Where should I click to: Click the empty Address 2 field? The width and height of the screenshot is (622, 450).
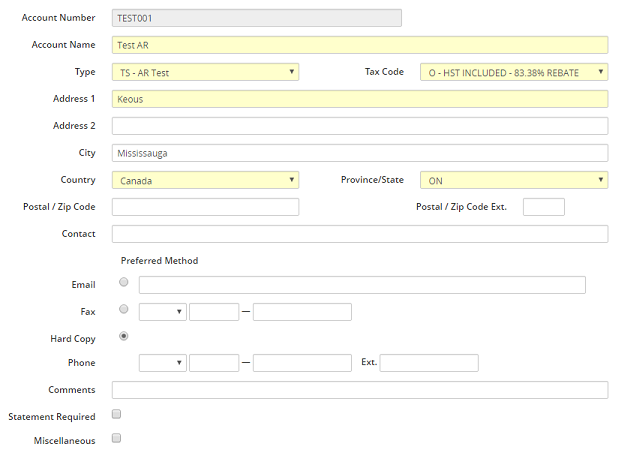[x=360, y=126]
